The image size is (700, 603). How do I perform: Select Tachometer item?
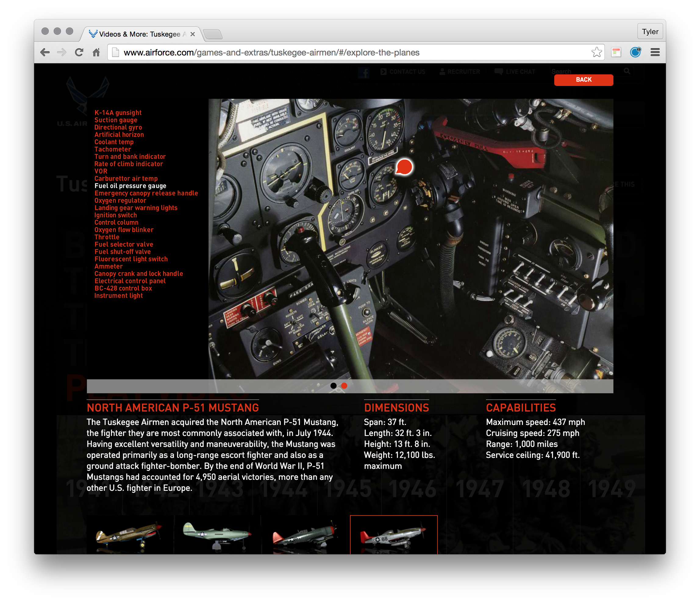[112, 149]
